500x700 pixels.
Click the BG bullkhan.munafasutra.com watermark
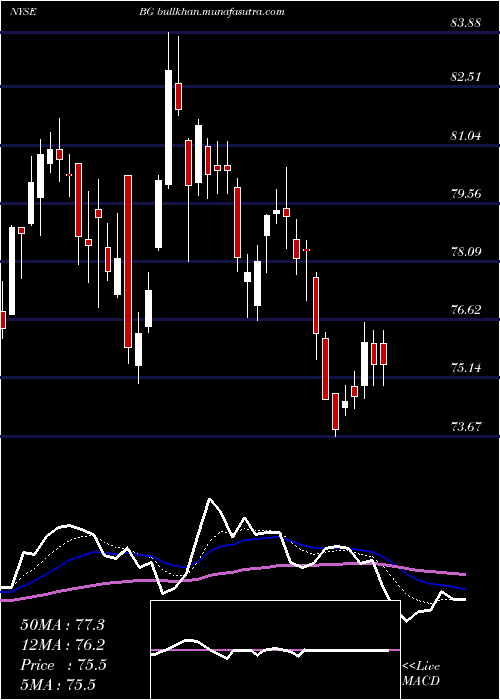pos(212,12)
